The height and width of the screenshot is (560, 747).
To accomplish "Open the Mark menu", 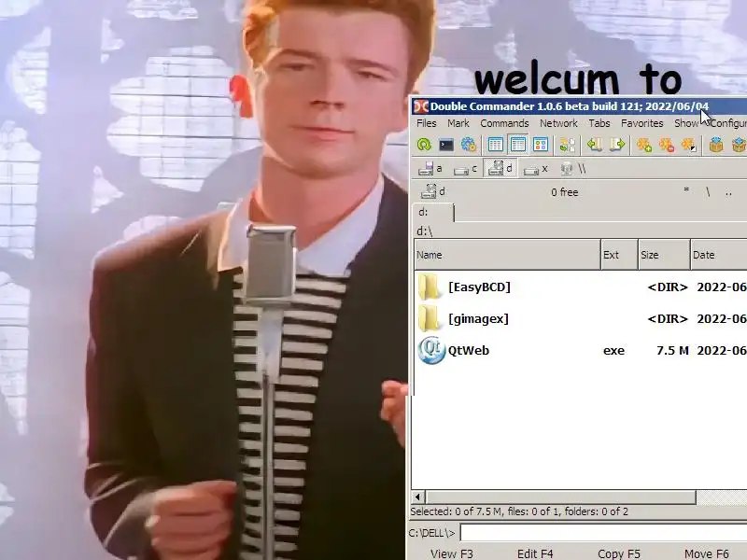I will click(x=458, y=123).
